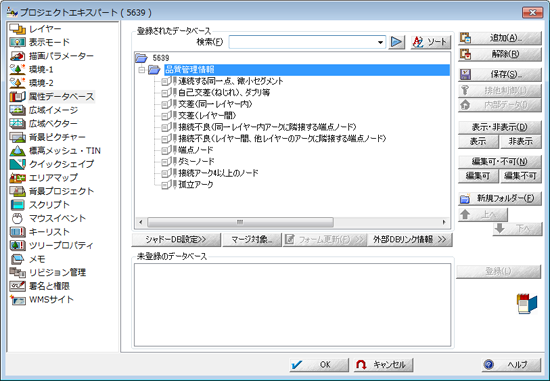The width and height of the screenshot is (550, 381).
Task: Click the 追加(A).. button
Action: (500, 38)
